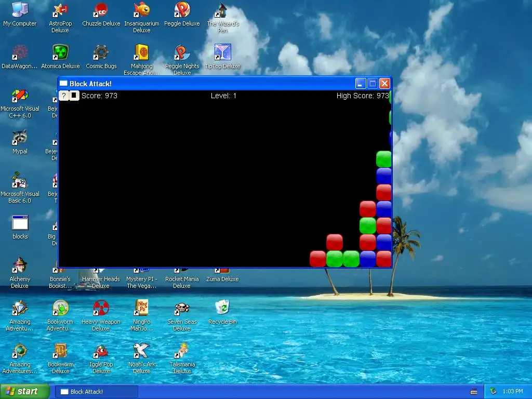Select the Cosmic Bugs gear icon

tap(101, 52)
